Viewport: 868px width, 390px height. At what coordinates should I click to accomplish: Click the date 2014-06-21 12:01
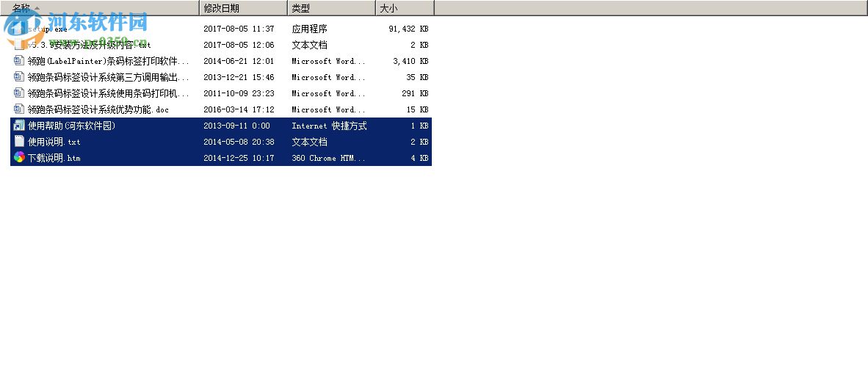click(x=239, y=61)
